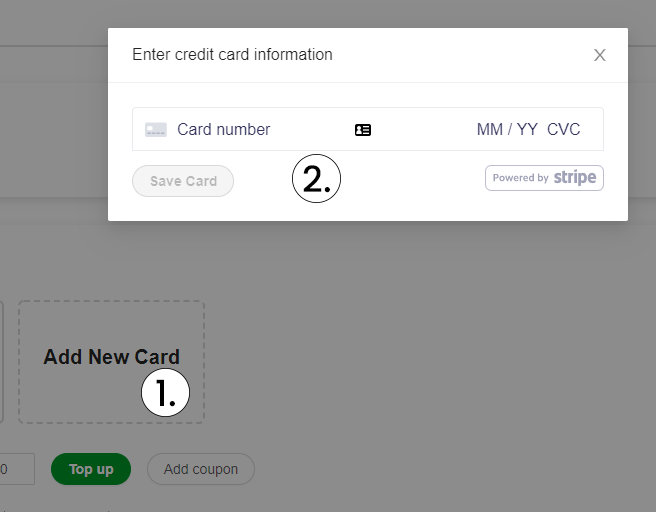656x512 pixels.
Task: Click the circled step 1 marker
Action: [x=165, y=394]
